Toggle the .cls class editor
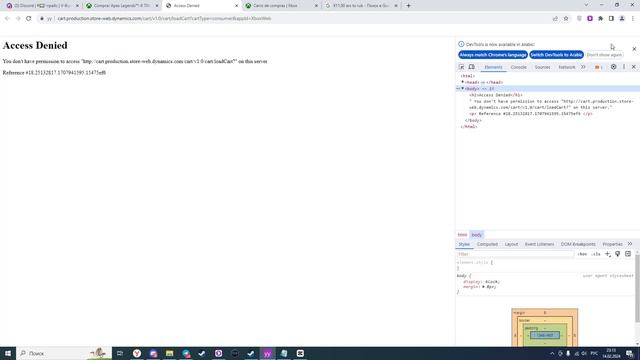 pos(596,254)
